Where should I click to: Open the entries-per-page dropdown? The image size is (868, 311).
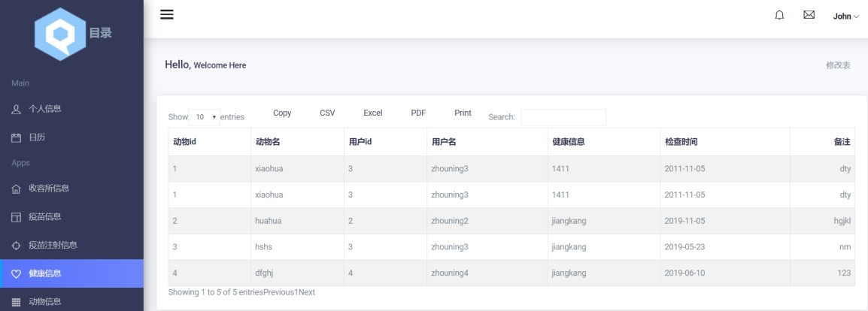[x=204, y=117]
